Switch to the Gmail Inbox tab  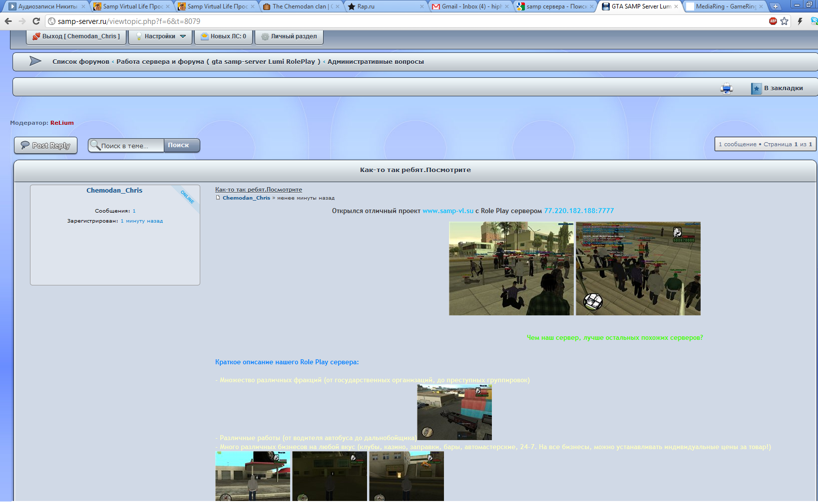click(x=469, y=6)
